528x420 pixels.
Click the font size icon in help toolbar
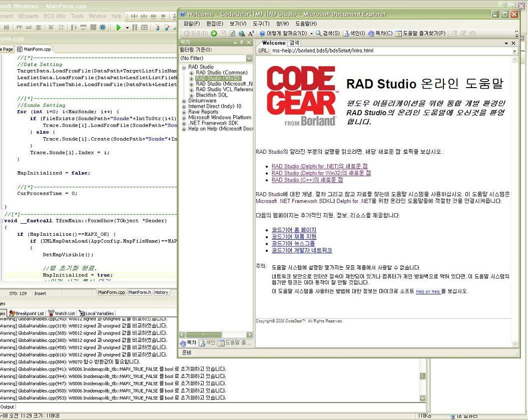coord(251,34)
